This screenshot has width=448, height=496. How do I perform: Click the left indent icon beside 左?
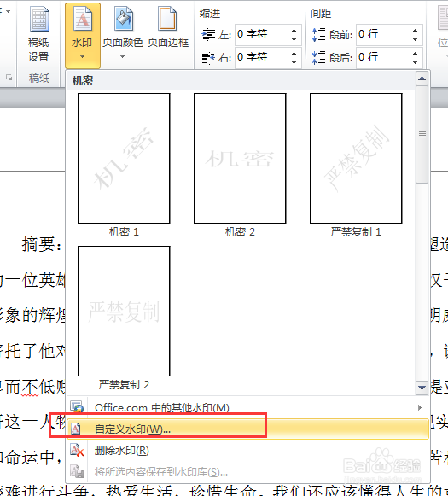click(208, 34)
